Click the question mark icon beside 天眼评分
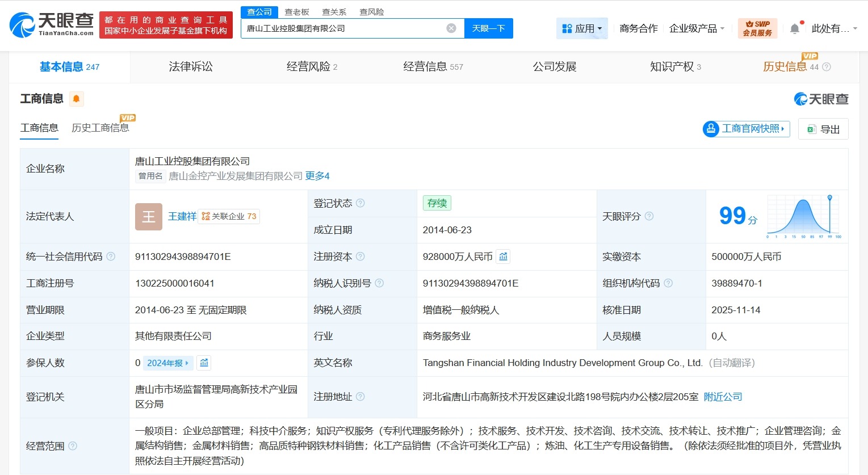Screen dimensions: 868x475 click(649, 216)
